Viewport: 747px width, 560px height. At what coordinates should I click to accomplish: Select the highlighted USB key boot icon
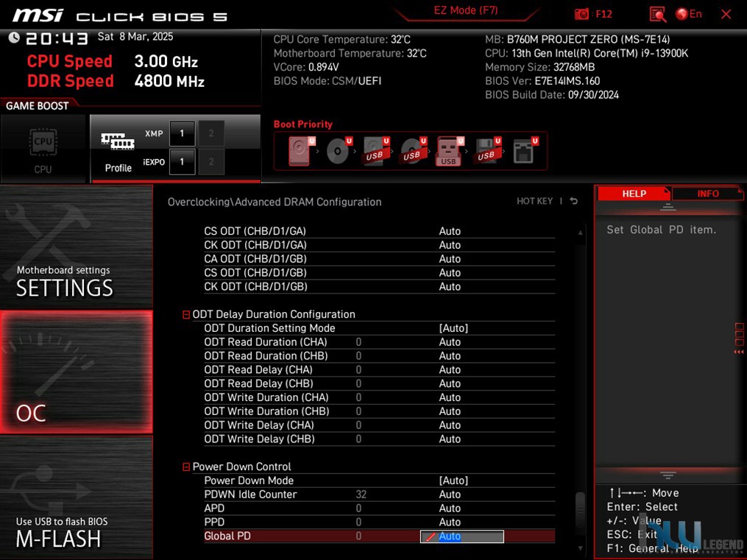tap(450, 151)
